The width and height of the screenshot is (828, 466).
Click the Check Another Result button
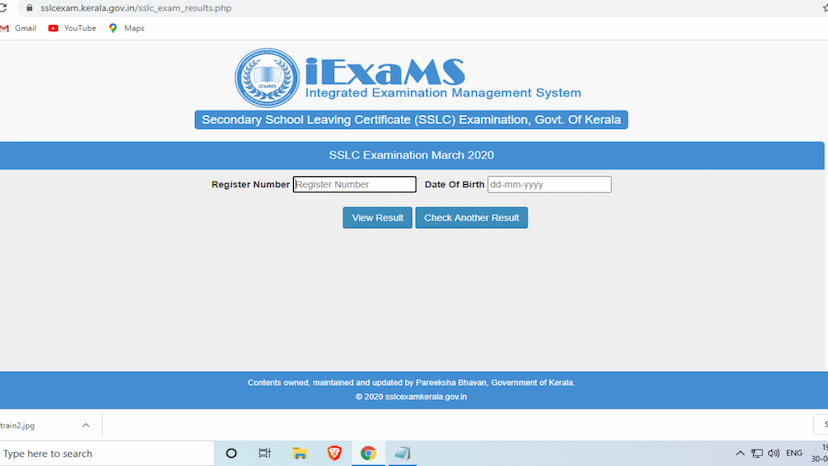point(472,218)
